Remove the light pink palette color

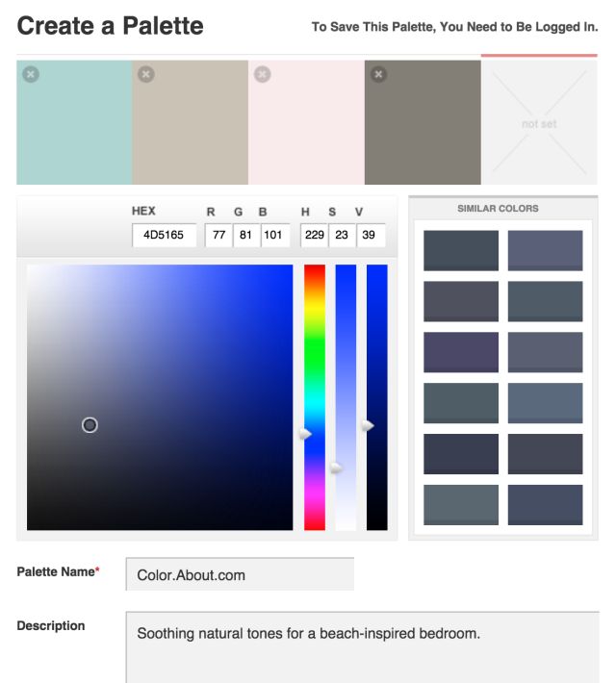point(262,73)
